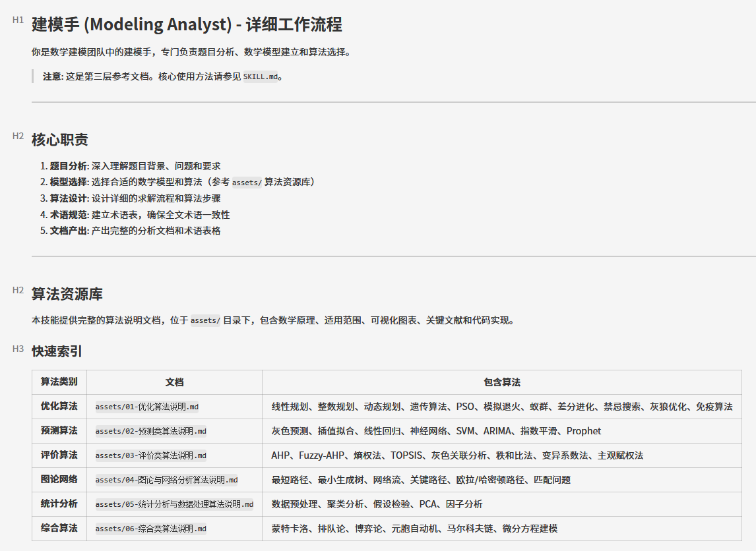Click the 核心职责 heading
Image resolution: width=756 pixels, height=551 pixels.
[x=60, y=140]
